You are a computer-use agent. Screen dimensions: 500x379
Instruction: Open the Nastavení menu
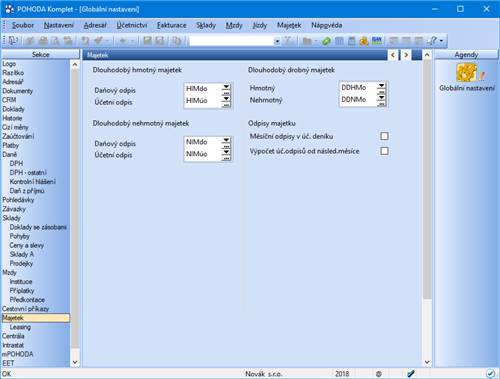coord(59,25)
